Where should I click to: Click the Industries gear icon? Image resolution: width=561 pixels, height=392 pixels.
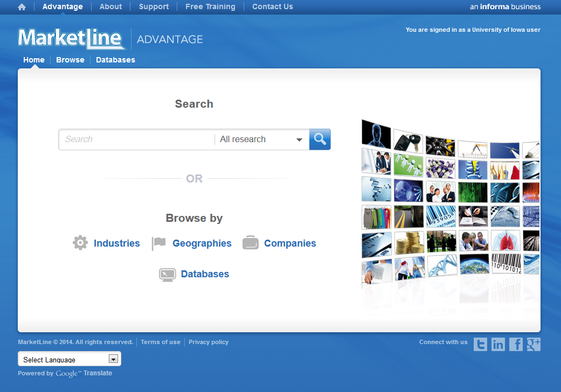pyautogui.click(x=80, y=243)
